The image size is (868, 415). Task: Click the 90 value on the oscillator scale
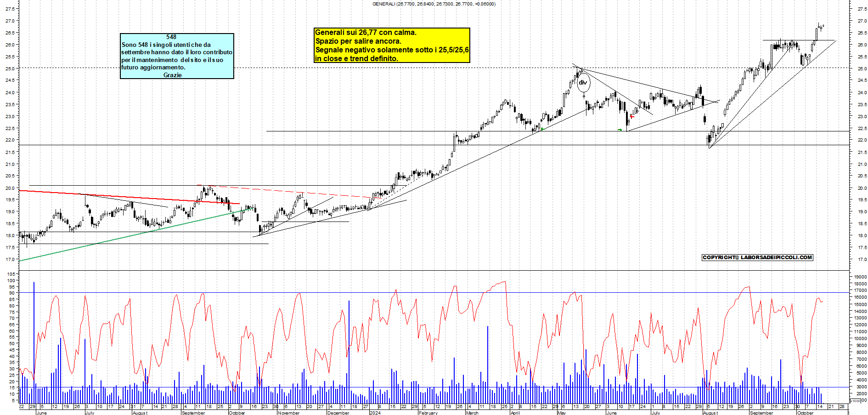point(12,293)
